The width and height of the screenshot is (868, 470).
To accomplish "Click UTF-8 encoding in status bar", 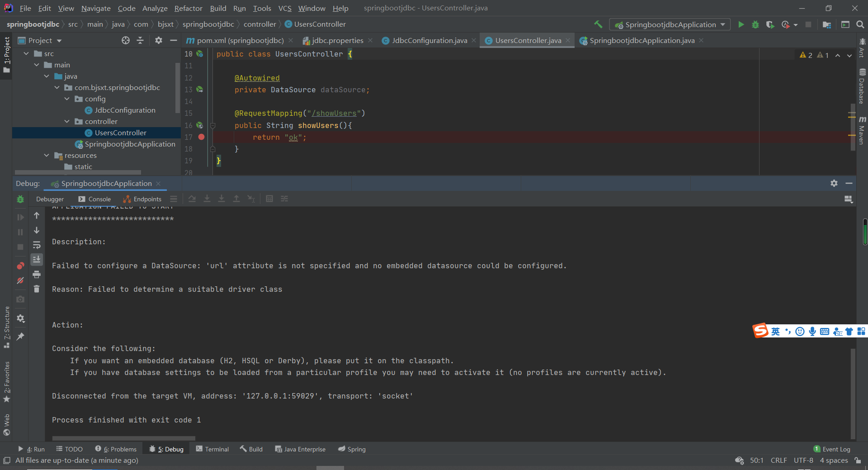I will coord(803,461).
